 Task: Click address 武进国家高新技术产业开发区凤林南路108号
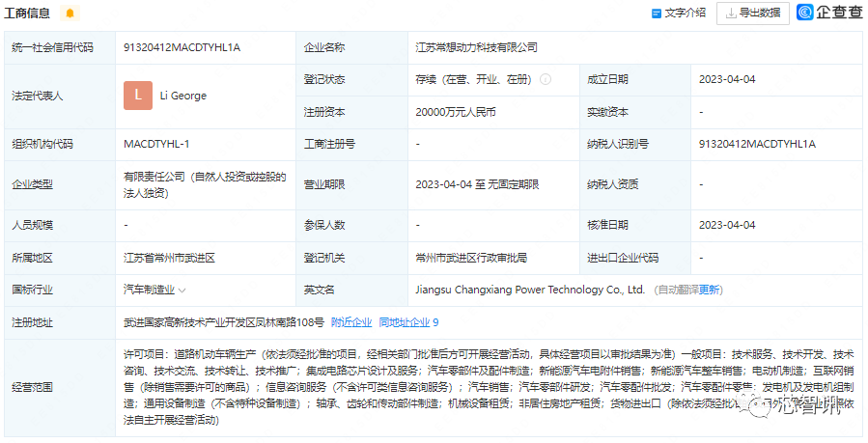coord(224,322)
